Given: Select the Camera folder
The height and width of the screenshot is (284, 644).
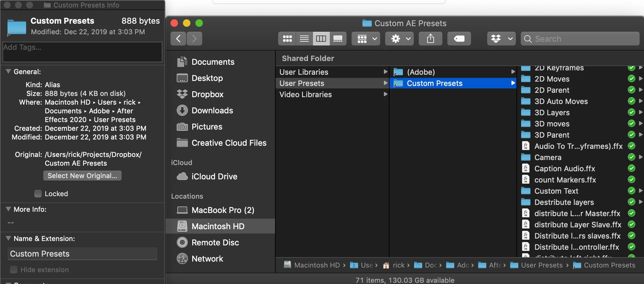Looking at the screenshot, I should pos(580,157).
